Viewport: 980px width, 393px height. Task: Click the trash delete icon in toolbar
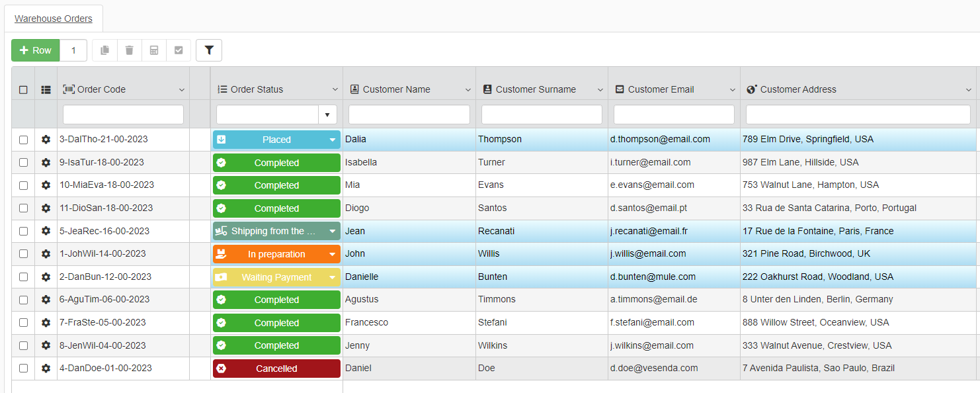coord(129,50)
